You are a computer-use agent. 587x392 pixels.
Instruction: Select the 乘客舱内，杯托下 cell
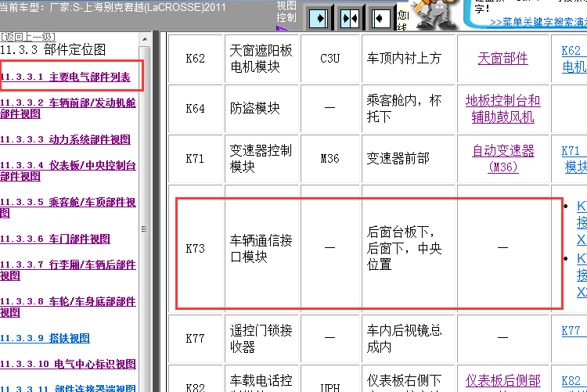pyautogui.click(x=408, y=109)
